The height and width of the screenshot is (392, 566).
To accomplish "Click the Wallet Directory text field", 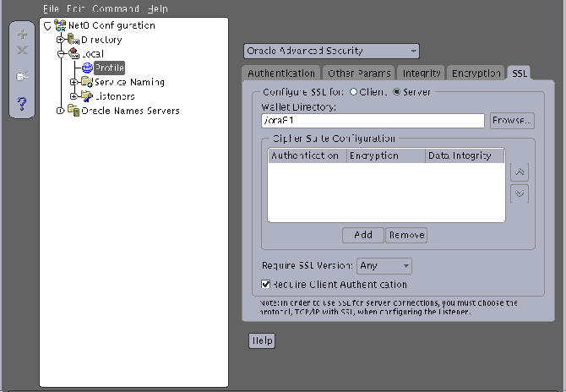I will point(373,121).
